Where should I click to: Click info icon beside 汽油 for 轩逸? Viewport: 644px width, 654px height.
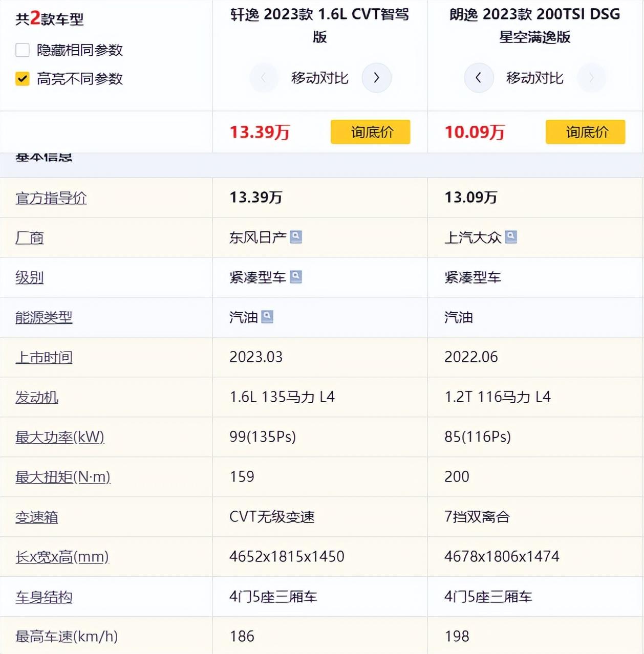tap(267, 317)
